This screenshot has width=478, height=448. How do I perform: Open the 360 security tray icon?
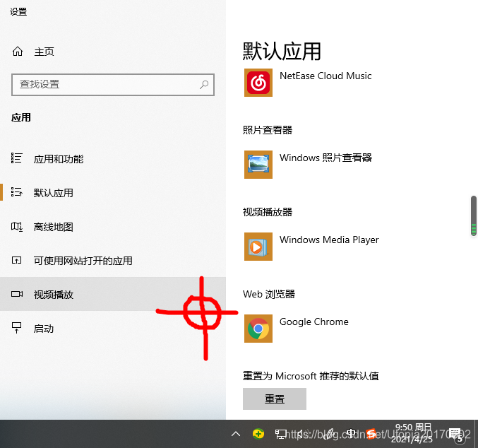(x=258, y=434)
